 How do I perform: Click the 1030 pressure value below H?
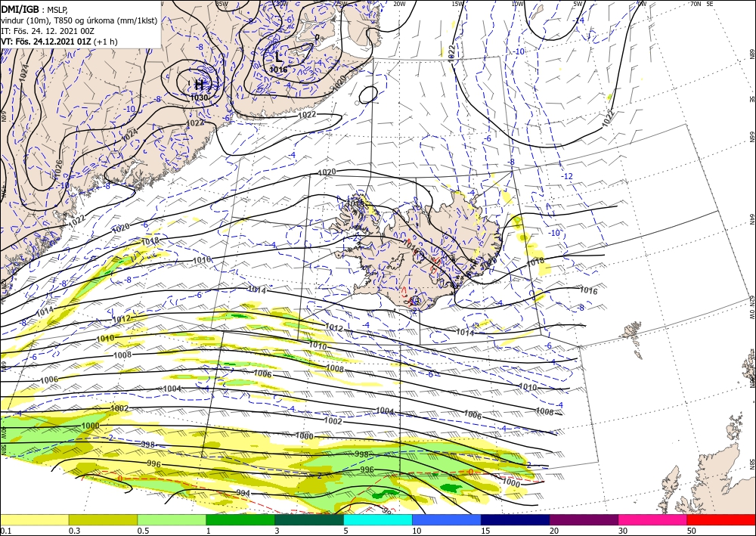coord(199,98)
